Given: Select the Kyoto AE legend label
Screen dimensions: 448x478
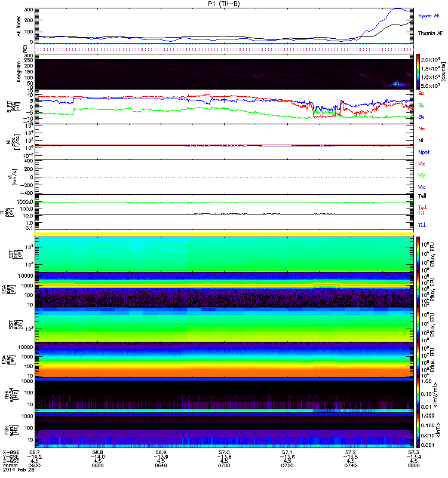Looking at the screenshot, I should click(x=429, y=16).
